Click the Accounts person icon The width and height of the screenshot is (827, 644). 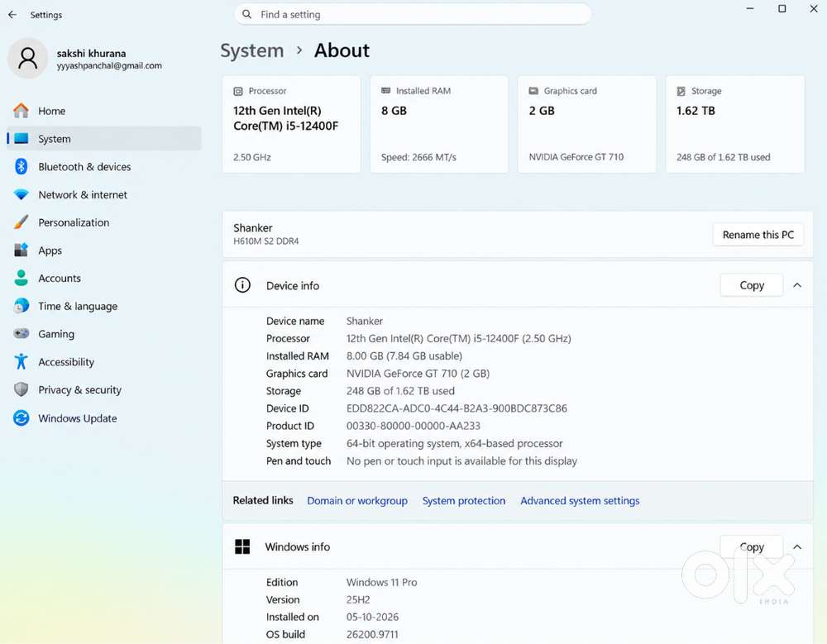click(x=22, y=278)
